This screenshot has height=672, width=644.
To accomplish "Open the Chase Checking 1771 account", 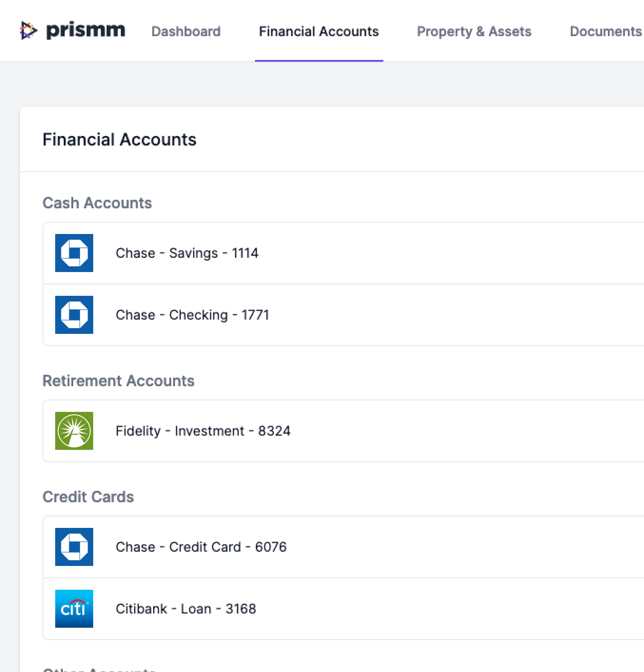I will (192, 315).
